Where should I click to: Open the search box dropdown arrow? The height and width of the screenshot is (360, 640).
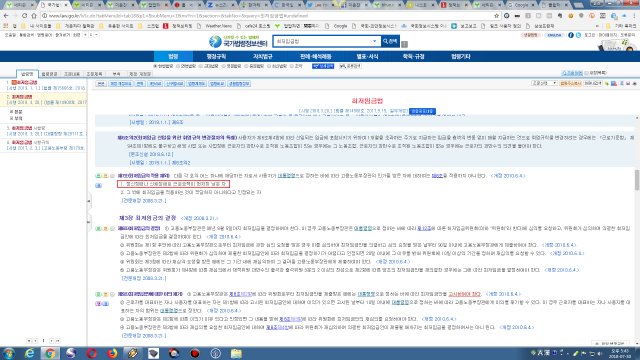[374, 41]
